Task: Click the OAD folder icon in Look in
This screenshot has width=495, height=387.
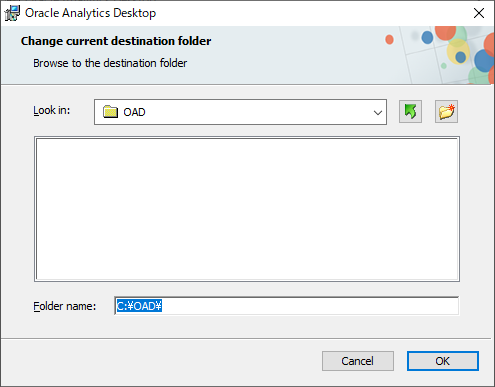Action: click(x=110, y=112)
